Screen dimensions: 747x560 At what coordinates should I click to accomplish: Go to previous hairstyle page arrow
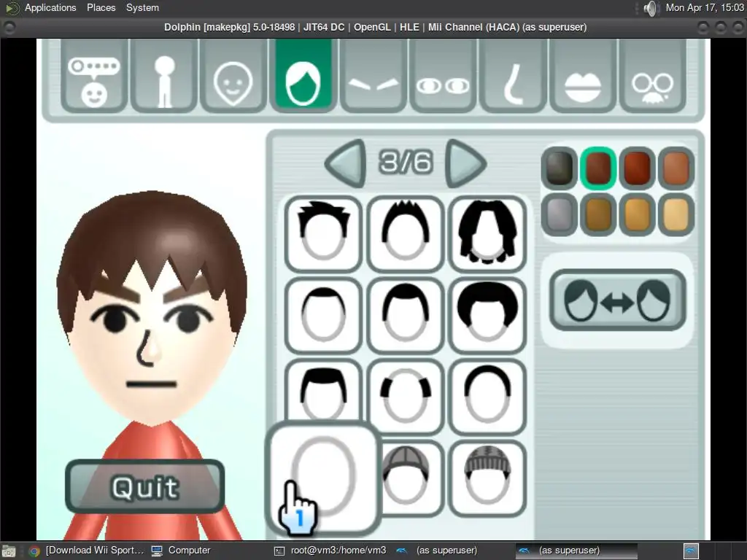click(x=346, y=163)
